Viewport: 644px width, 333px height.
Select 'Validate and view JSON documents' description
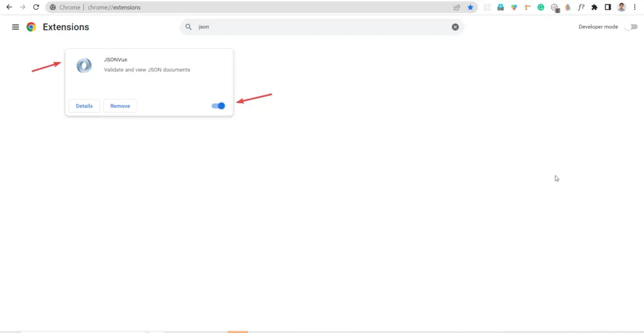147,70
